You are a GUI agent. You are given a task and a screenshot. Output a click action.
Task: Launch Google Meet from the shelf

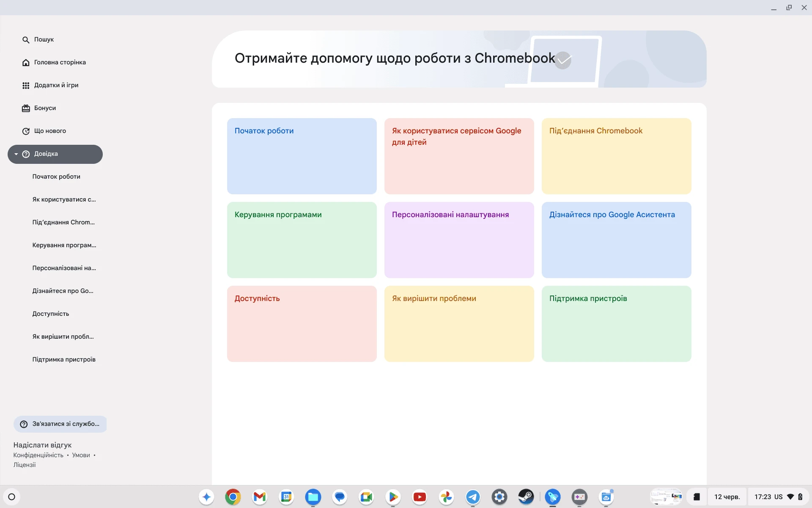[x=366, y=497]
